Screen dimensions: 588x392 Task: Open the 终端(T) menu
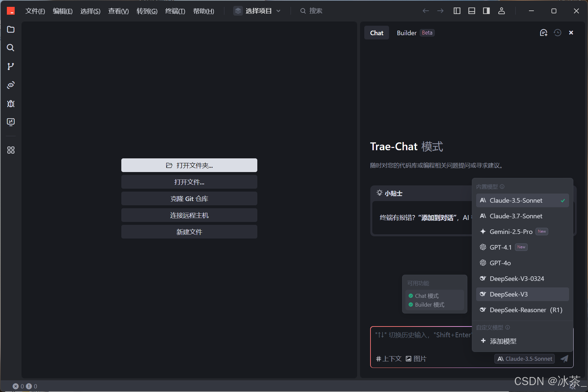click(x=175, y=11)
